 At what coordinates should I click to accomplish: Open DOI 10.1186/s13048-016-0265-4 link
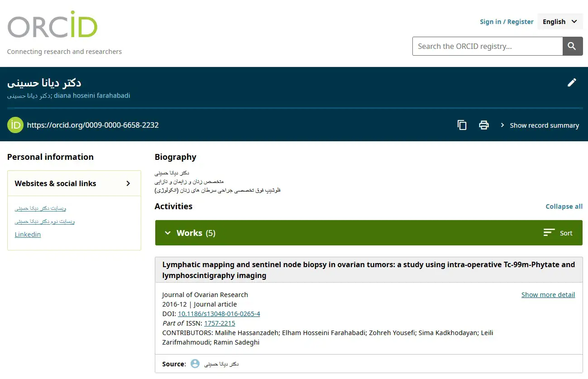click(x=219, y=314)
